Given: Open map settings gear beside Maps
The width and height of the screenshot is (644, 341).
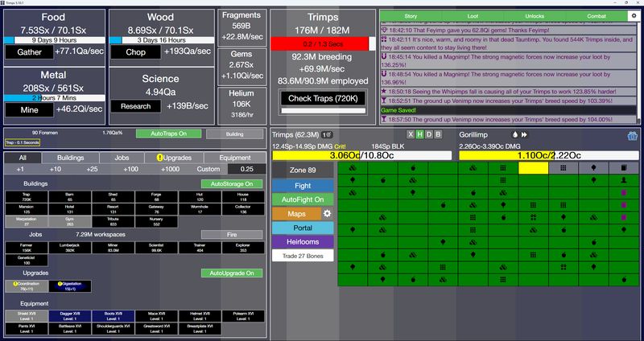Looking at the screenshot, I should 327,213.
